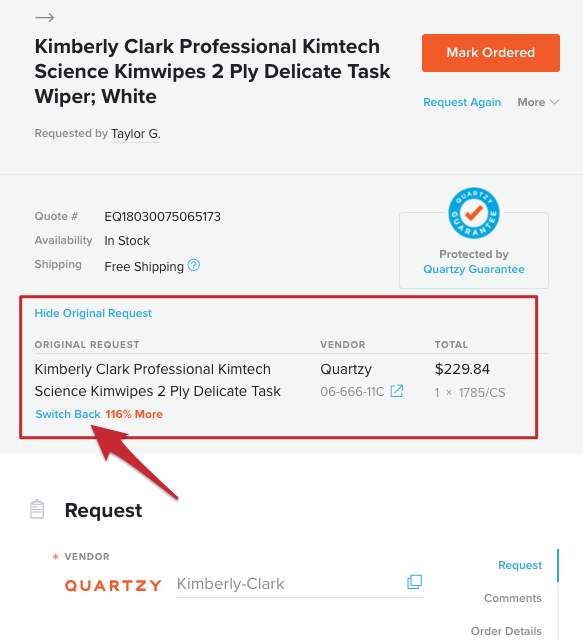Open the Request Again link
This screenshot has width=583, height=641.
tap(462, 102)
